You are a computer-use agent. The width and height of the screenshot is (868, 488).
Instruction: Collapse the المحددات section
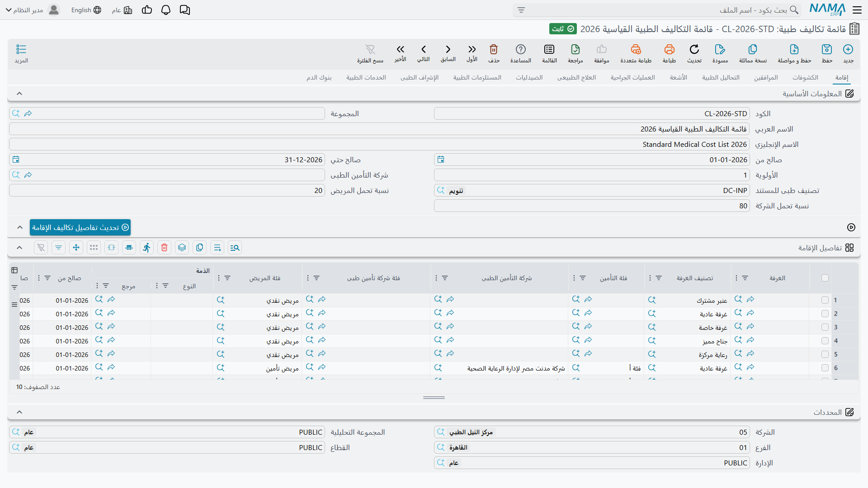19,412
